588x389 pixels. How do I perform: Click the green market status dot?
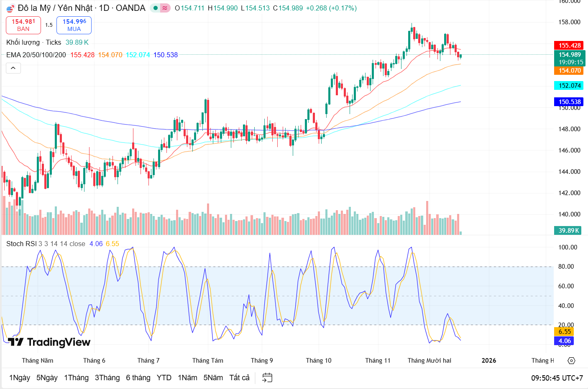click(155, 8)
